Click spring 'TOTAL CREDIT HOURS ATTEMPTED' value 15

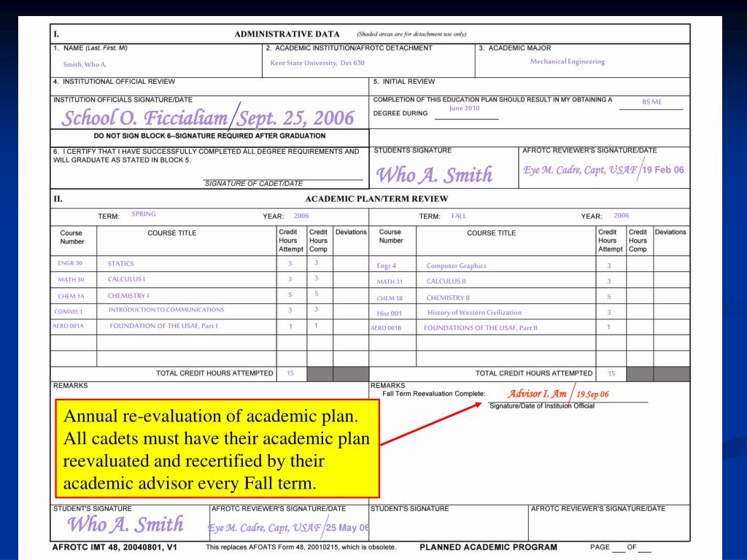pyautogui.click(x=290, y=373)
